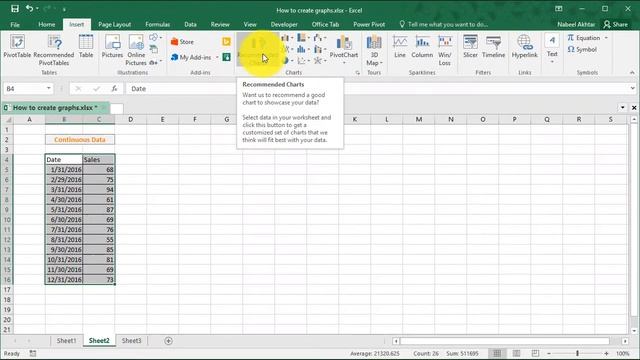The image size is (640, 360).
Task: Click the zoom in plus button
Action: (607, 353)
